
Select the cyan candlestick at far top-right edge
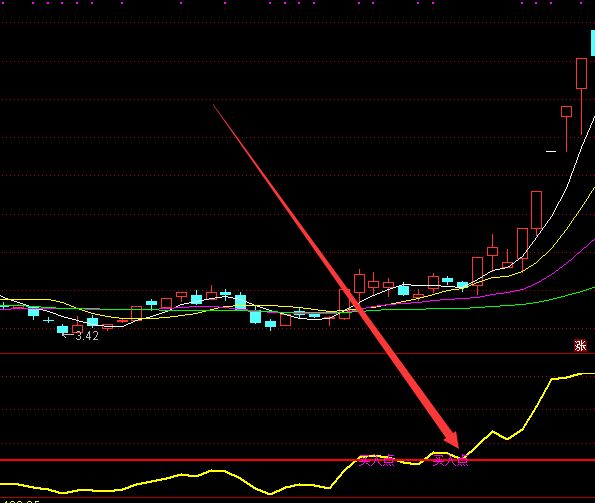[x=593, y=43]
